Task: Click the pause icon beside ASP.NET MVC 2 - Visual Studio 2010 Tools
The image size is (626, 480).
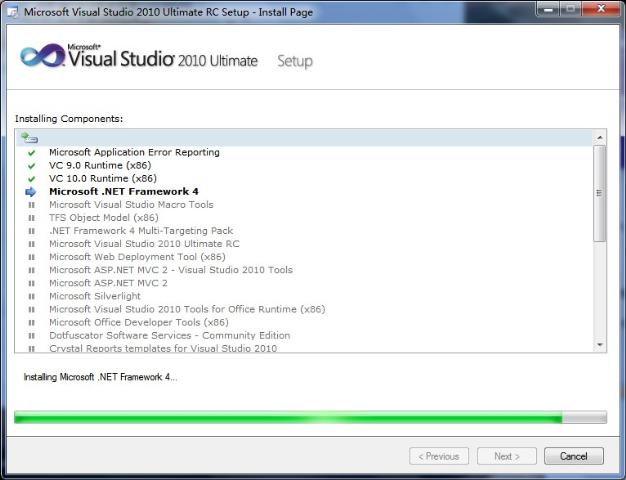Action: [32, 270]
